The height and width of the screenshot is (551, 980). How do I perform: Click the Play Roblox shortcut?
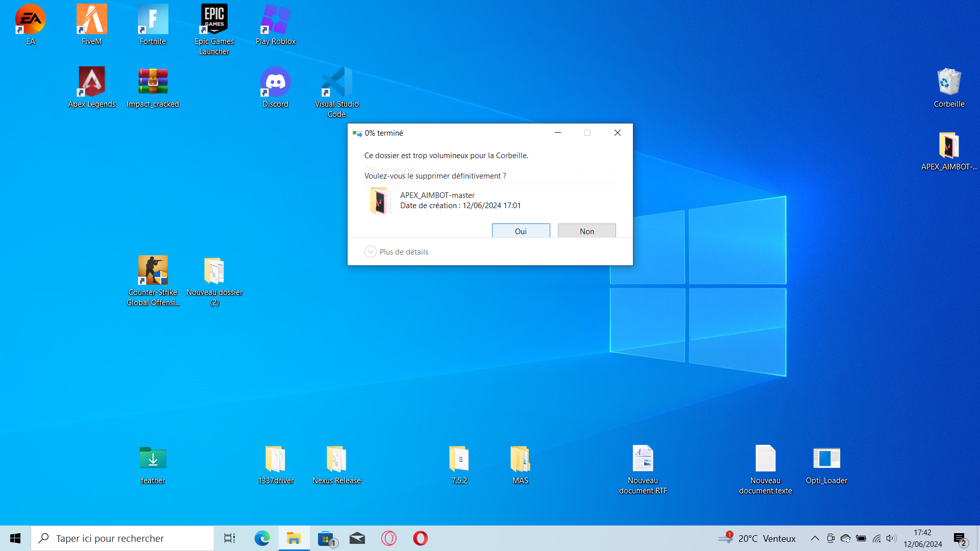275,19
